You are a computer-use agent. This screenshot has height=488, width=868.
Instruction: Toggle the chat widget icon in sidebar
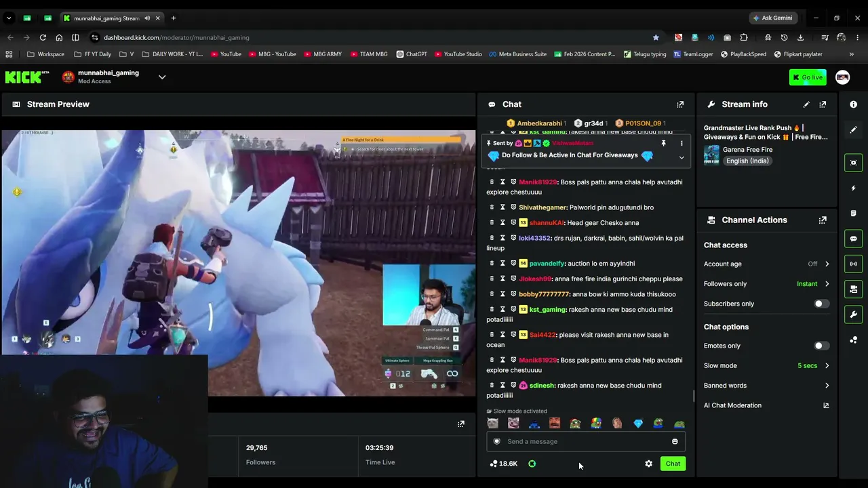click(x=853, y=239)
